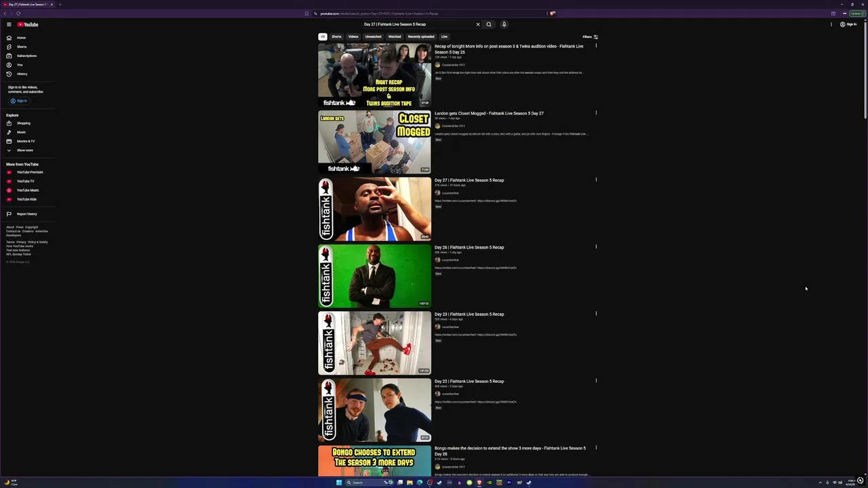
Task: Click the search magnifier button
Action: click(x=489, y=24)
